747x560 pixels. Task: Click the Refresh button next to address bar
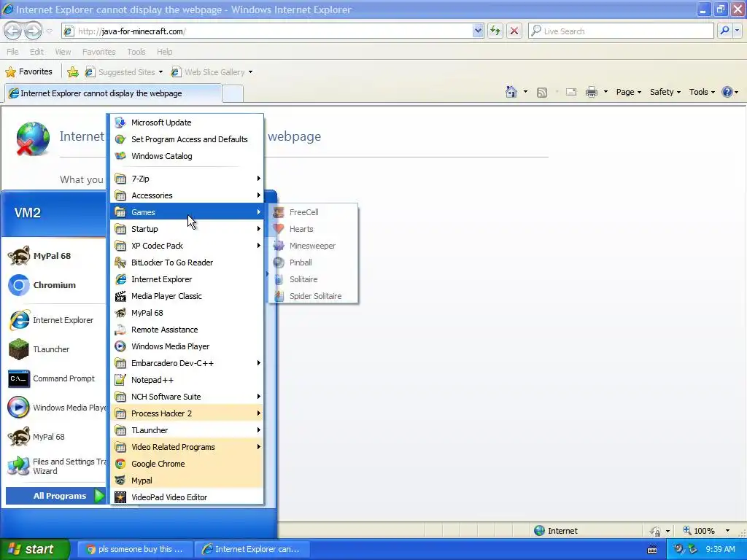495,31
